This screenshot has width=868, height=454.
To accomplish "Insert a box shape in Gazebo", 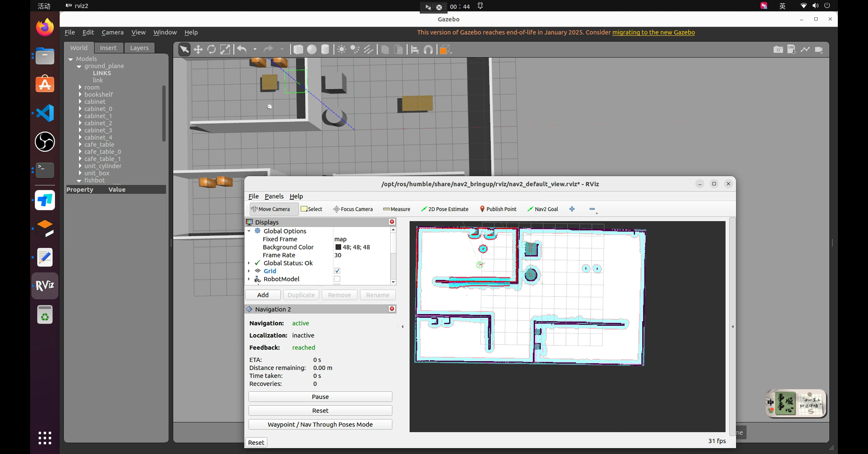I will pos(298,50).
